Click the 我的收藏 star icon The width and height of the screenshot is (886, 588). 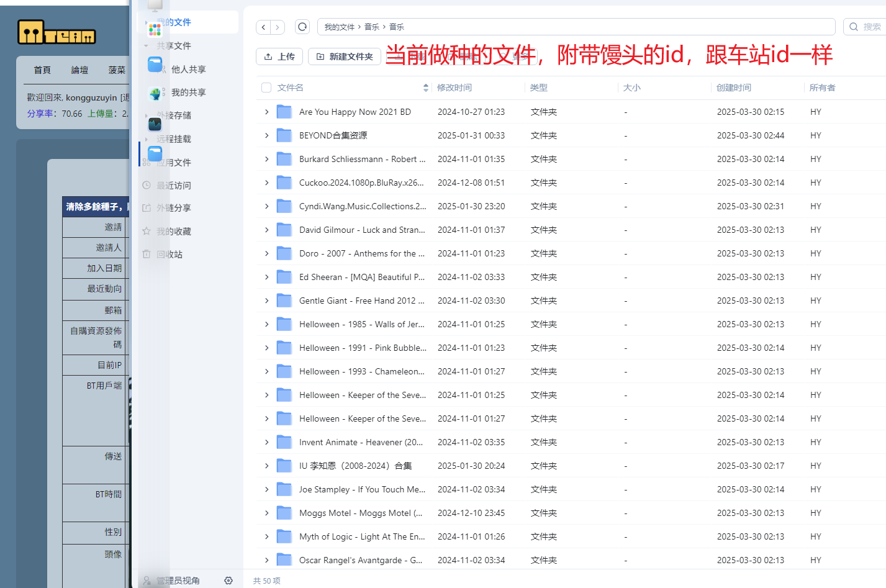(147, 231)
